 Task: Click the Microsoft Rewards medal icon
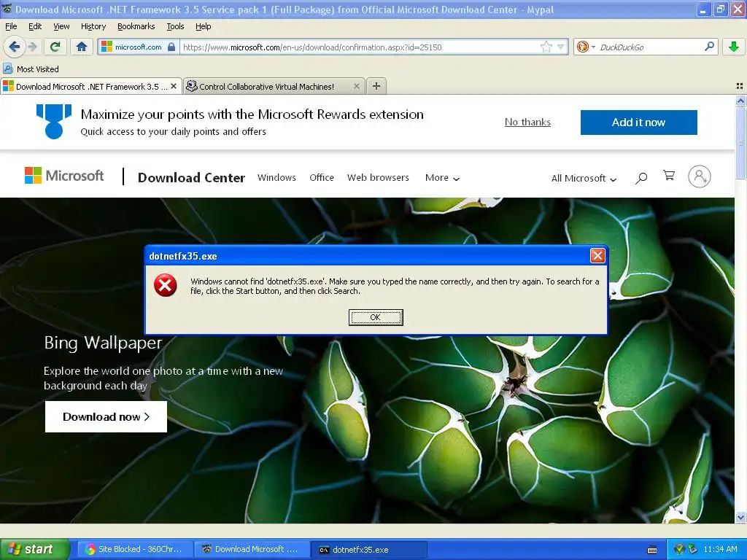(54, 122)
